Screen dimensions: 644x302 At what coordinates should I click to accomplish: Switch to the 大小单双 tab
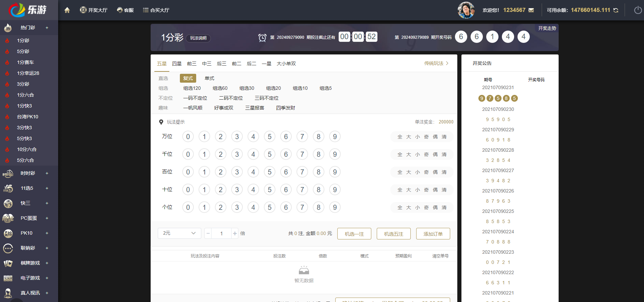pos(286,64)
